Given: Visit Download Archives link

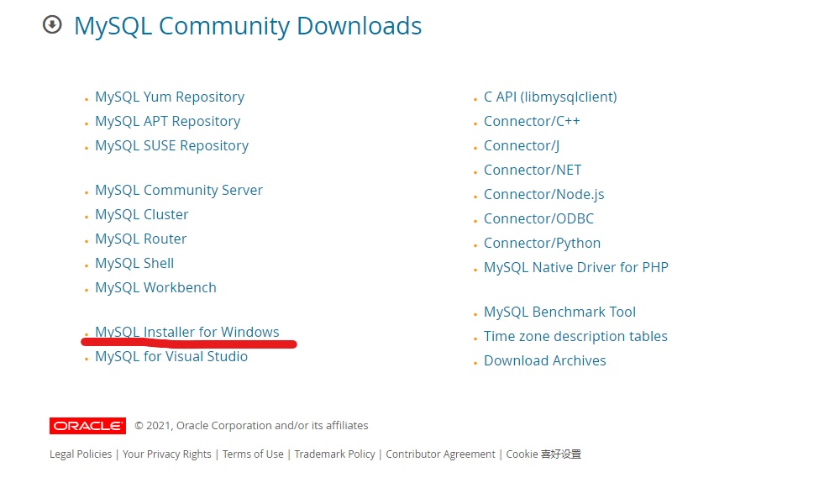Looking at the screenshot, I should [x=545, y=360].
